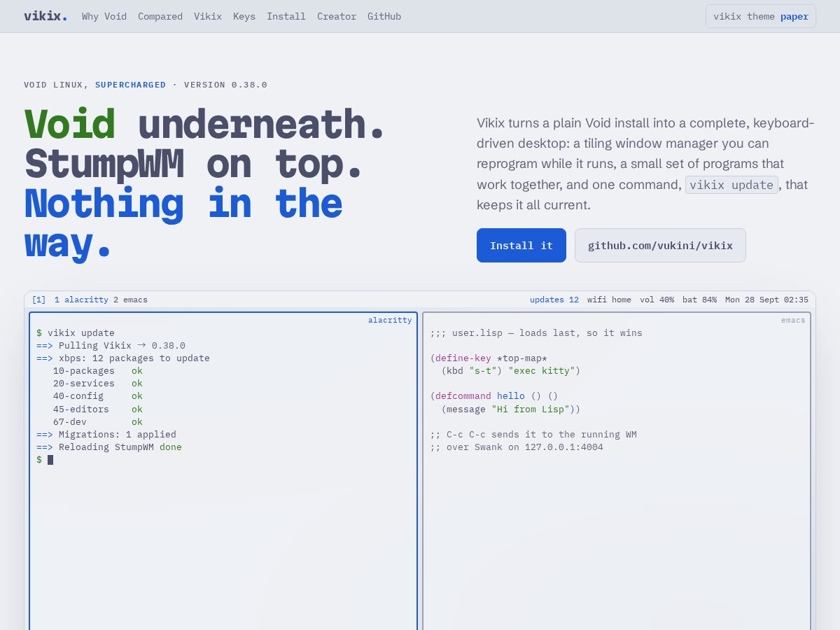This screenshot has height=630, width=840.
Task: Select '2 emacs' in the mode line
Action: [130, 300]
